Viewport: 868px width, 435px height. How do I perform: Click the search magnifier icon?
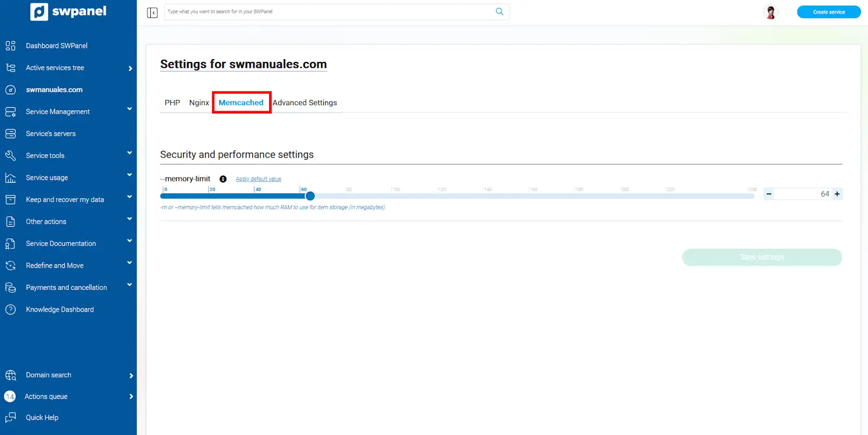click(x=499, y=11)
